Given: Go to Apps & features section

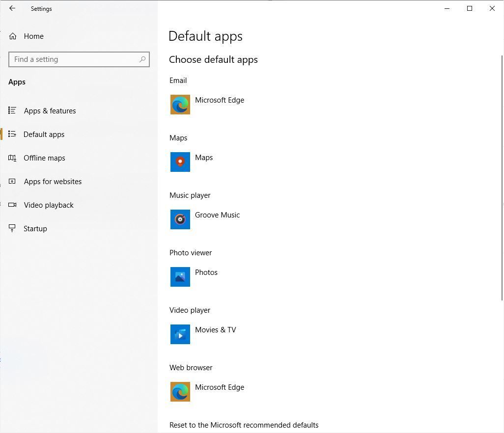Looking at the screenshot, I should click(x=50, y=111).
